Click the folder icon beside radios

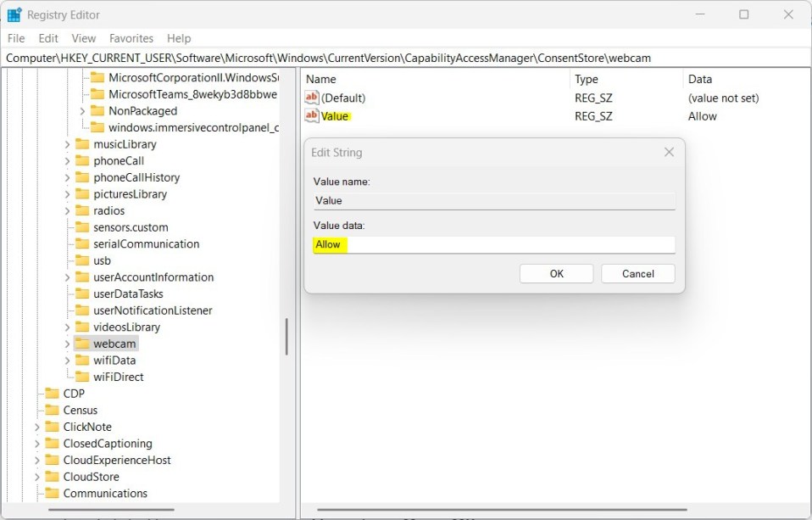click(82, 210)
